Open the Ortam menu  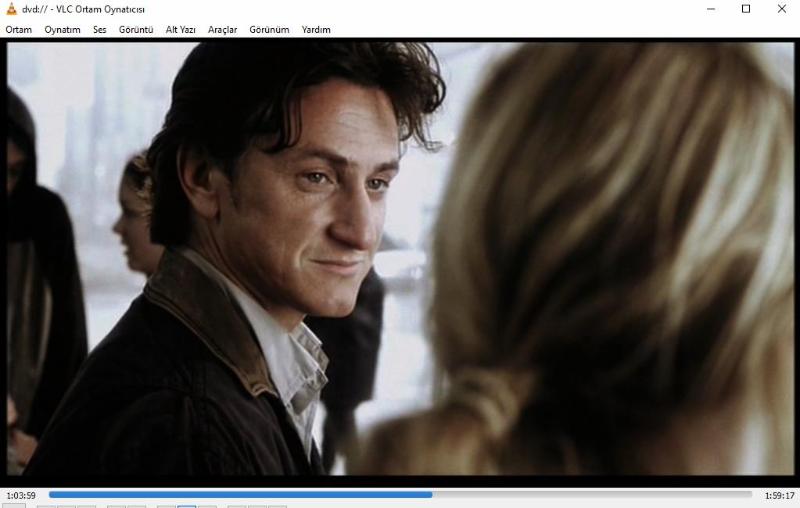click(x=19, y=30)
